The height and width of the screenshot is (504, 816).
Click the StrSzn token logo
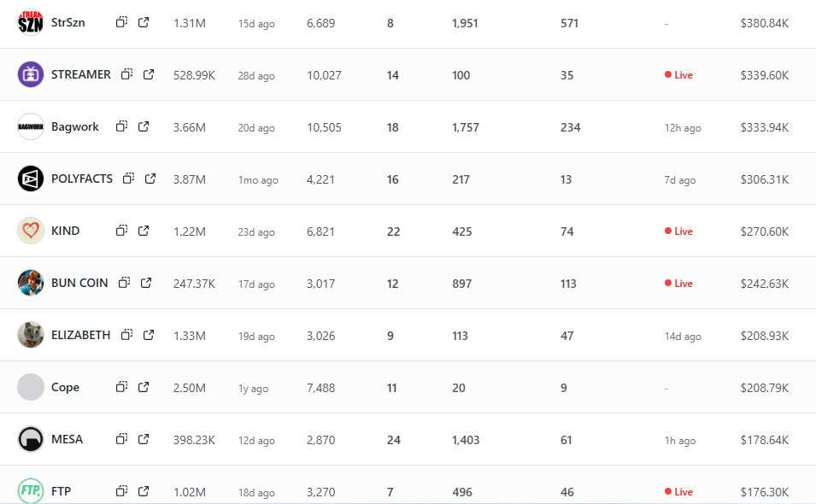(x=31, y=23)
